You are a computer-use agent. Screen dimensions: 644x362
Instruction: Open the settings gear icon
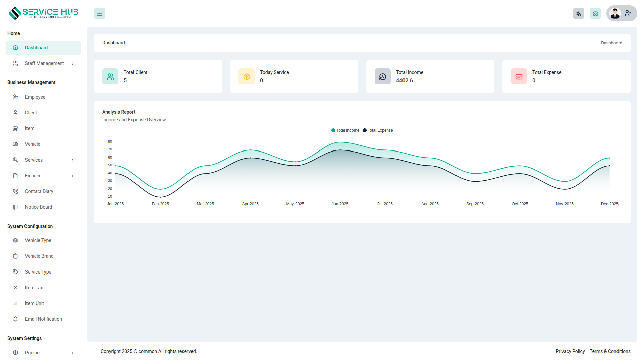point(595,14)
